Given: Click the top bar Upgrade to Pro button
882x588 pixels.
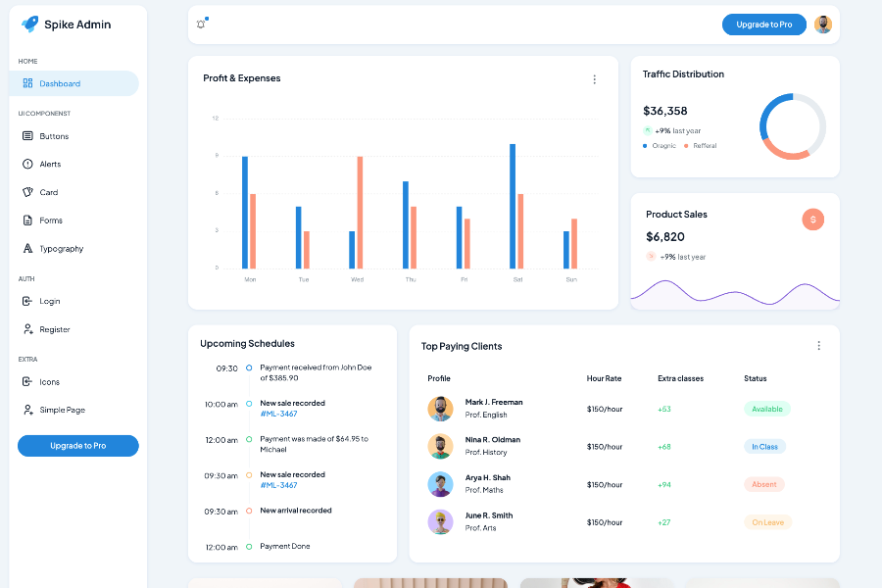Looking at the screenshot, I should [763, 24].
